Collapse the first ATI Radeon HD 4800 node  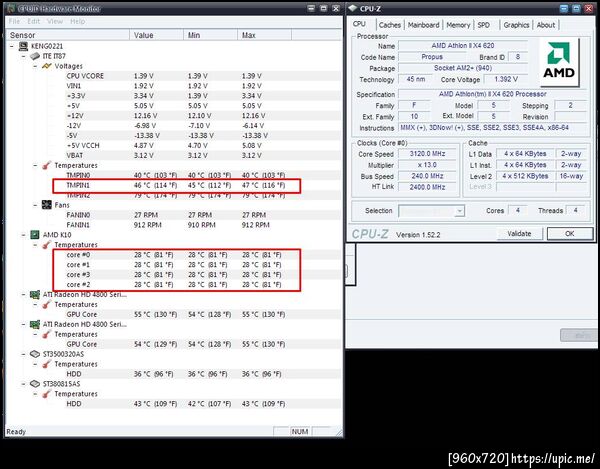tap(23, 295)
